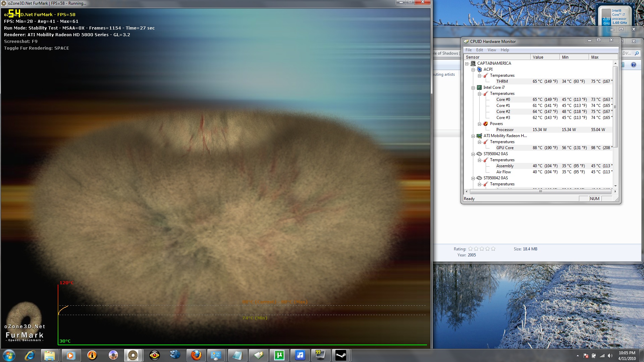644x362 pixels.
Task: Click the blue help icon in background window
Action: 633,65
